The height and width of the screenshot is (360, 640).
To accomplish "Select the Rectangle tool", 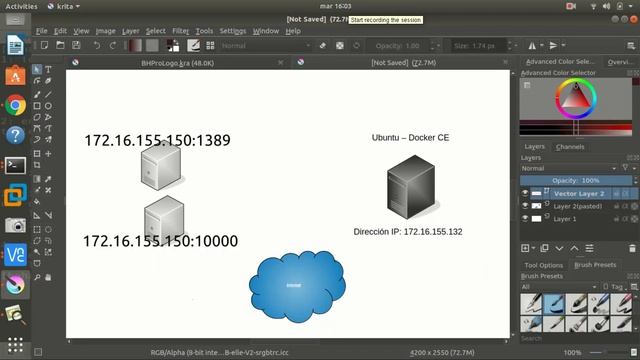I will (x=37, y=106).
